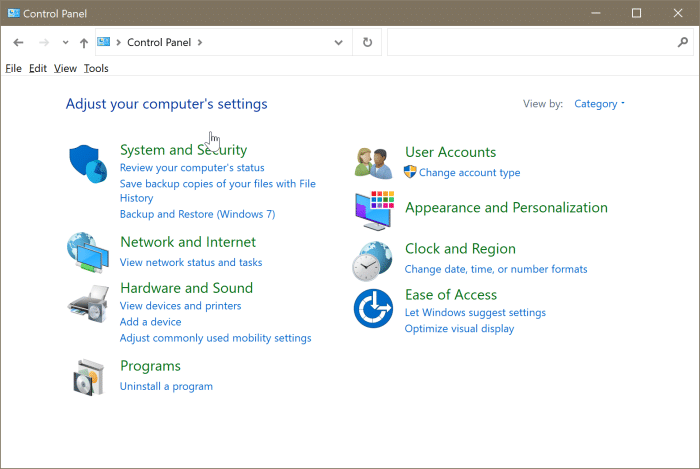The image size is (700, 469).
Task: Click the Control Panel icon in the address bar
Action: (104, 42)
